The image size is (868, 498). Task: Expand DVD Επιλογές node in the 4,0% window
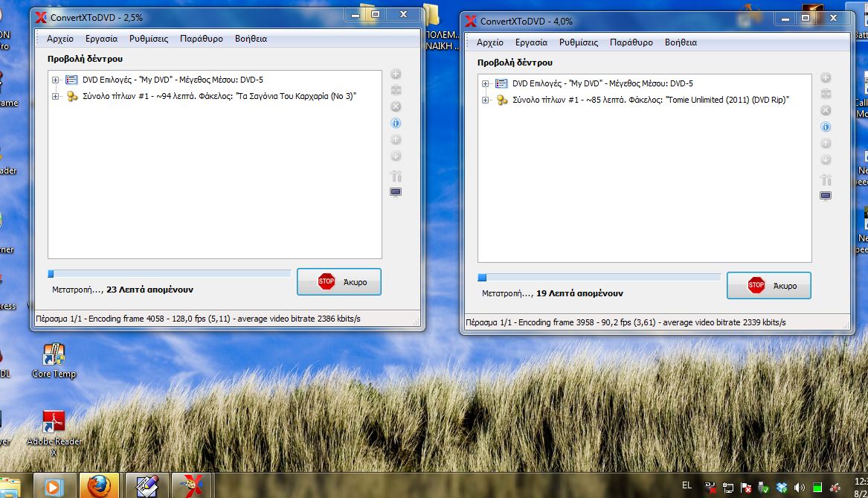486,83
